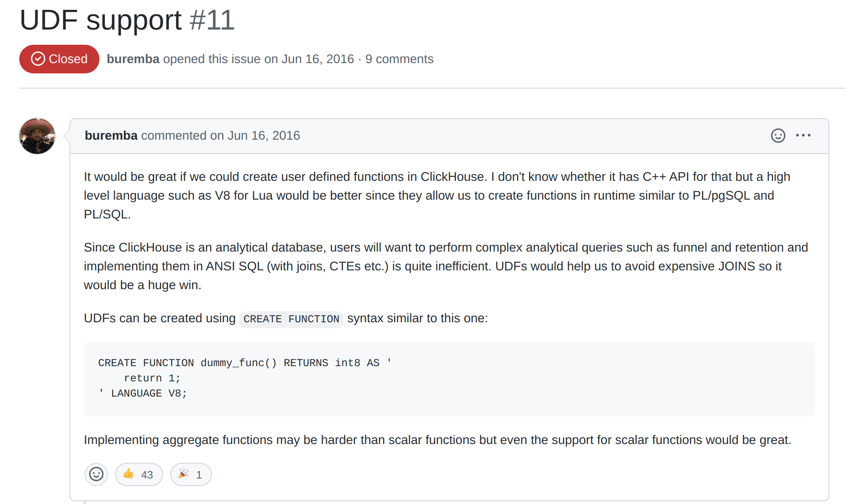Viewport: 845px width, 504px height.
Task: Open the three-dot comment options menu
Action: (x=803, y=136)
